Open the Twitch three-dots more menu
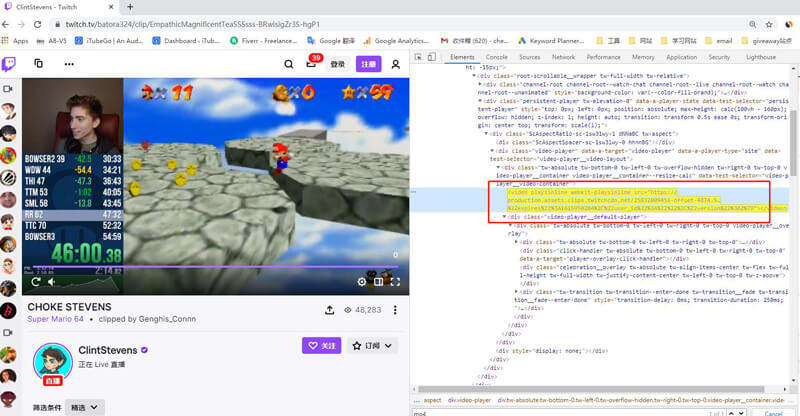This screenshot has width=800, height=416. click(69, 64)
